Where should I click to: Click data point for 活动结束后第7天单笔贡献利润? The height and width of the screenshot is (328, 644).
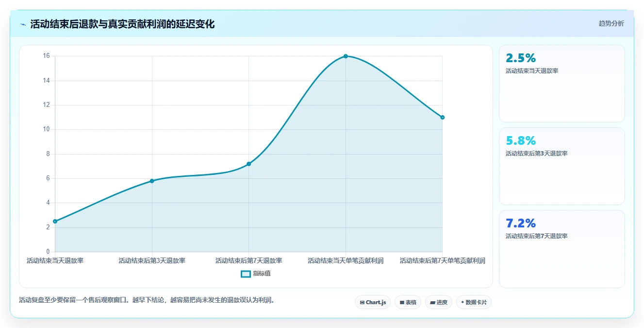click(x=443, y=117)
